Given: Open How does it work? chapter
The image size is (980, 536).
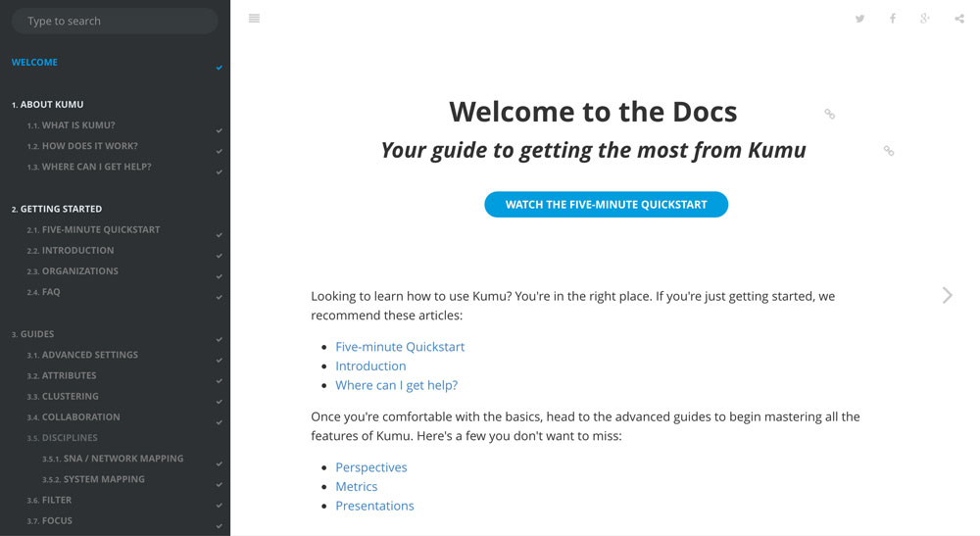Looking at the screenshot, I should point(82,146).
